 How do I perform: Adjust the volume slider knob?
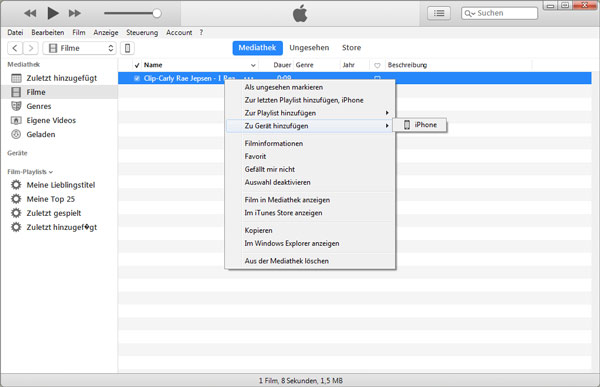click(157, 13)
